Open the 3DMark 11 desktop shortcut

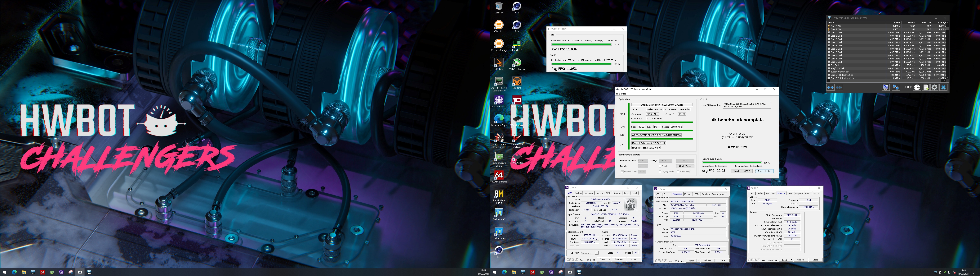click(x=499, y=26)
